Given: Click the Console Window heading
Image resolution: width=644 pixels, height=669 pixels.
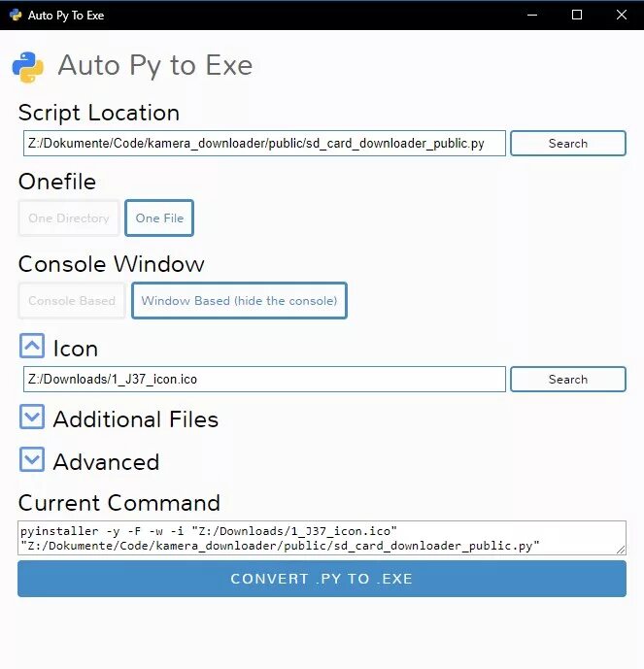Looking at the screenshot, I should pyautogui.click(x=112, y=264).
